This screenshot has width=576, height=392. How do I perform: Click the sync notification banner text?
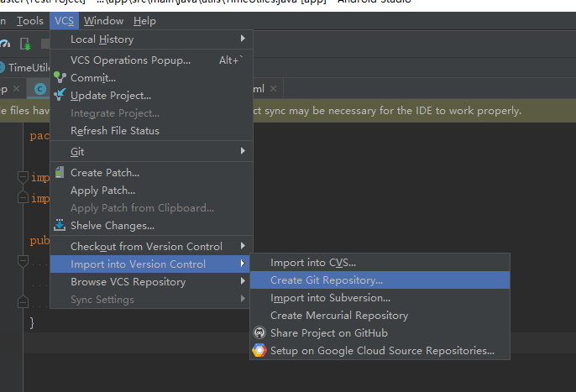387,111
